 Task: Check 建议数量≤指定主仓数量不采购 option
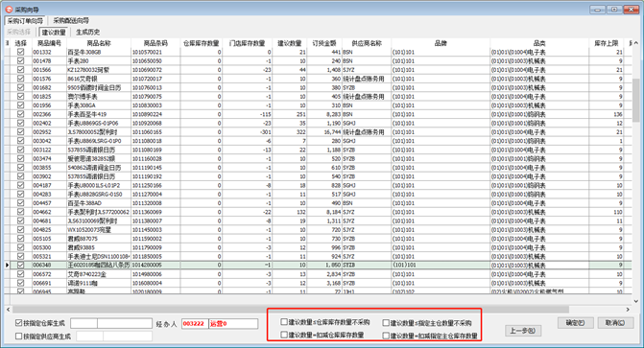click(386, 323)
